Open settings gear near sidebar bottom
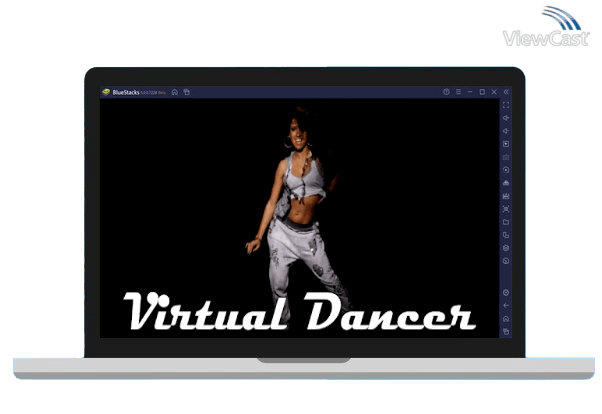 coord(506,293)
